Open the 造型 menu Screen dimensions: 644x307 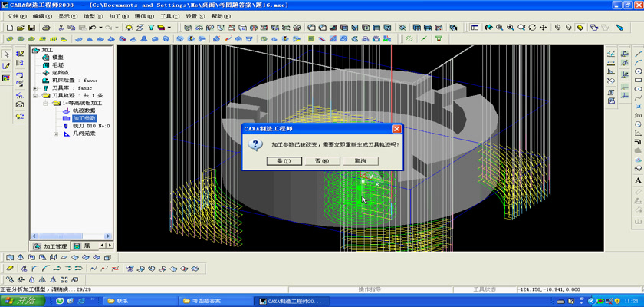coord(94,16)
